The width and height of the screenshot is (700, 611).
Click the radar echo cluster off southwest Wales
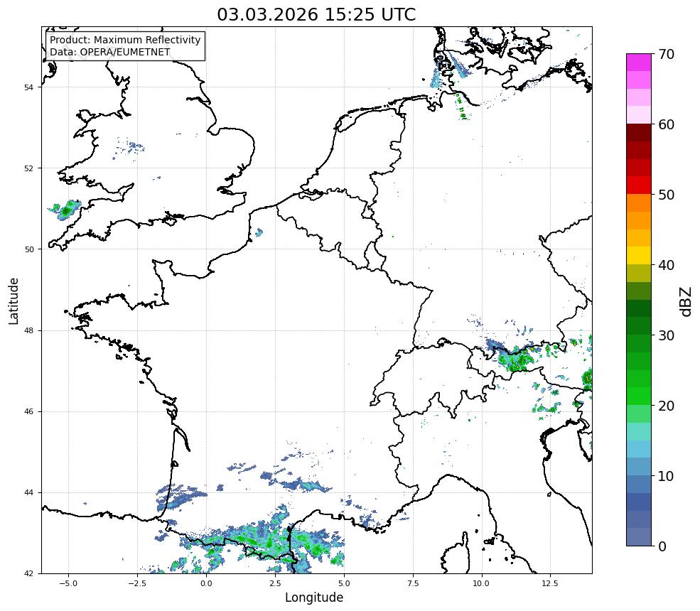(65, 210)
